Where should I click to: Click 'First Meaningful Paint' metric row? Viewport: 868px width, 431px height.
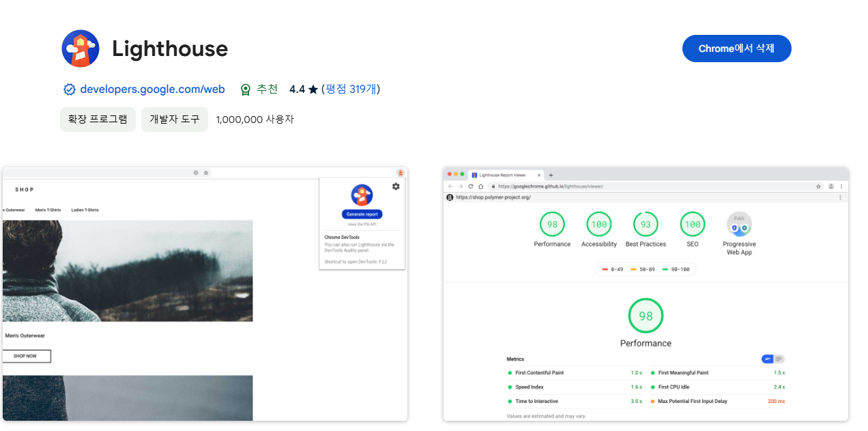click(x=717, y=373)
